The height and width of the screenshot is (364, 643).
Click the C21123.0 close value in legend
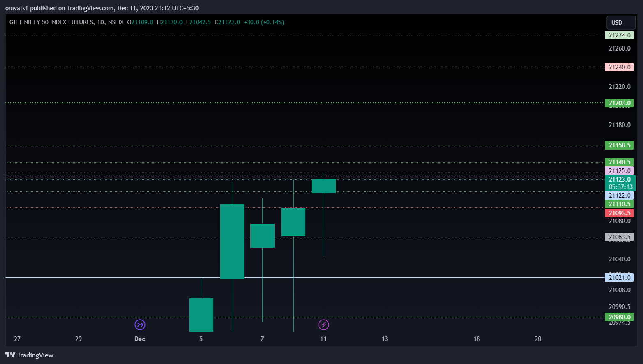(x=227, y=22)
